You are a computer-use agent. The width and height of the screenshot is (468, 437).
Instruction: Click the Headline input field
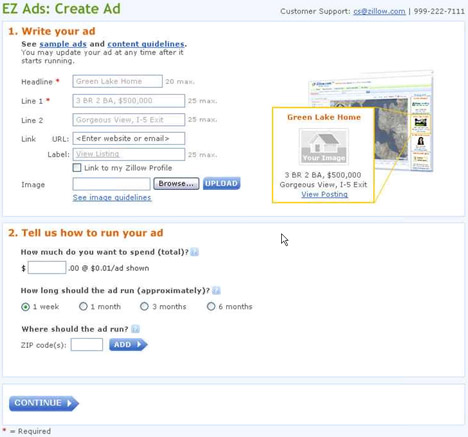coord(118,81)
